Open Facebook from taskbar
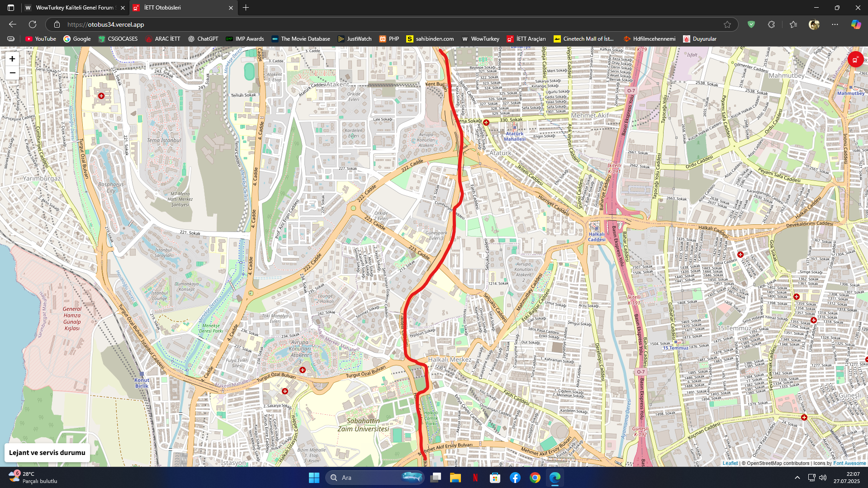868x488 pixels. (x=515, y=478)
